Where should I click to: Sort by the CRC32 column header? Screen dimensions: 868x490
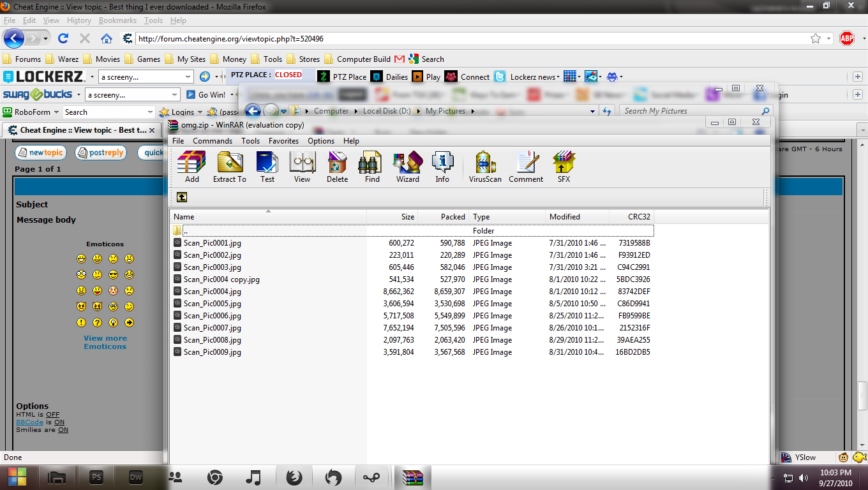point(632,216)
